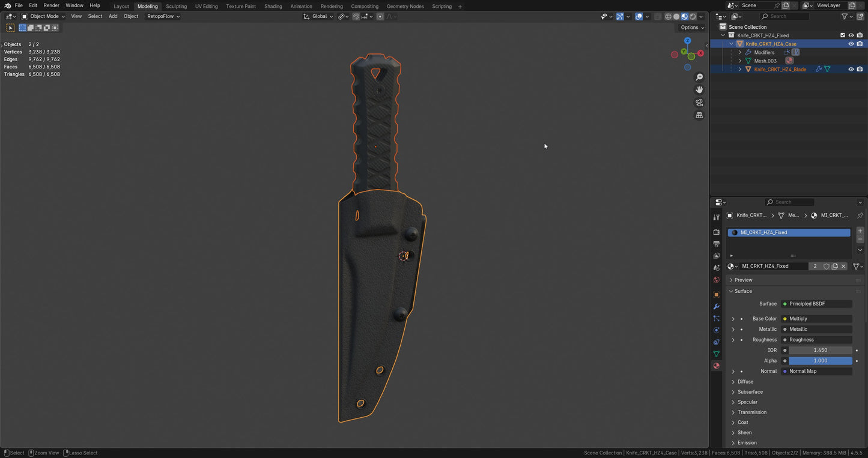868x458 pixels.
Task: Click the outliner search field
Action: pos(784,16)
